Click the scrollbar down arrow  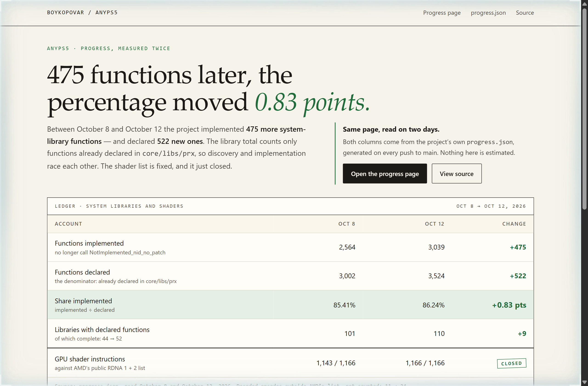584,382
